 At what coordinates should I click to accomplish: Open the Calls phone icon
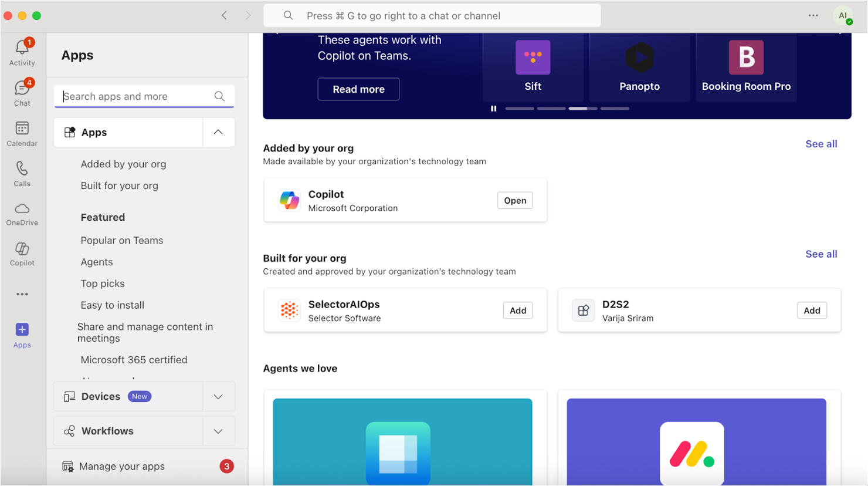pyautogui.click(x=22, y=168)
